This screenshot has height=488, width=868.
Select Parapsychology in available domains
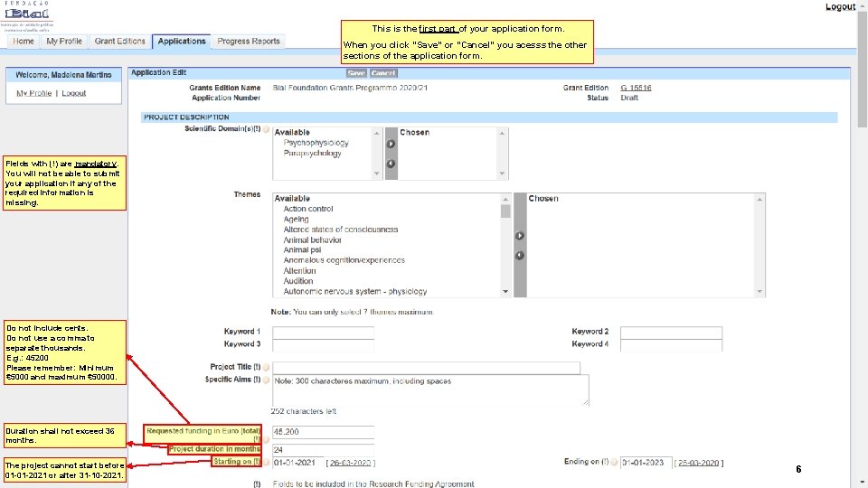pyautogui.click(x=312, y=154)
